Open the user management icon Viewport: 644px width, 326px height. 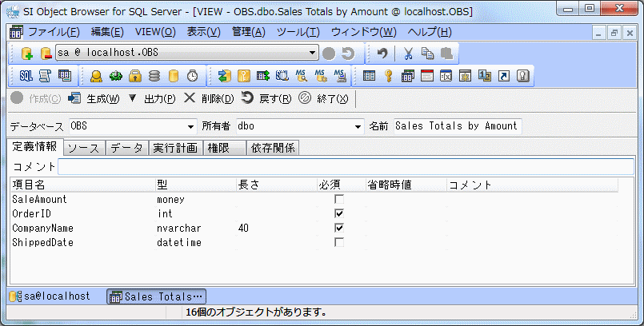[x=96, y=76]
